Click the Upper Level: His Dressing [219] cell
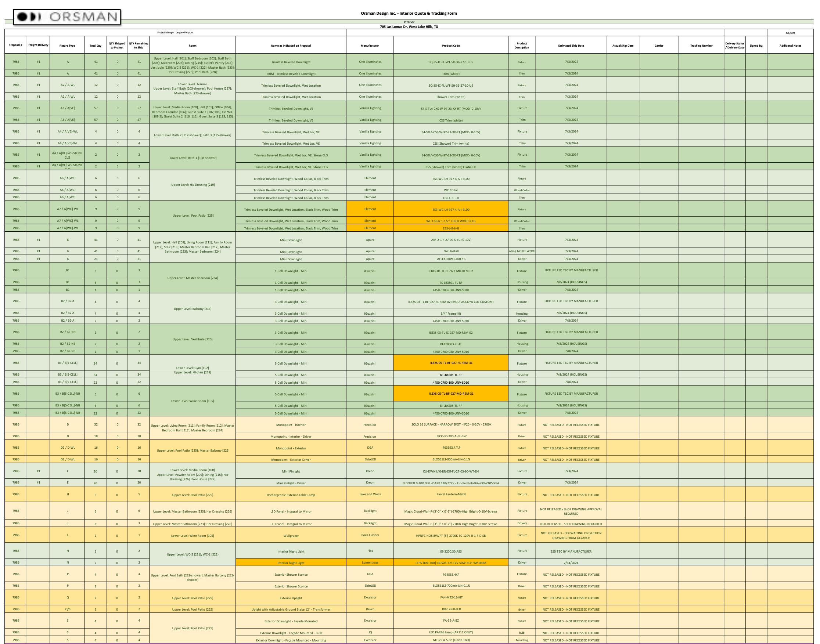The width and height of the screenshot is (820, 644). click(x=193, y=185)
